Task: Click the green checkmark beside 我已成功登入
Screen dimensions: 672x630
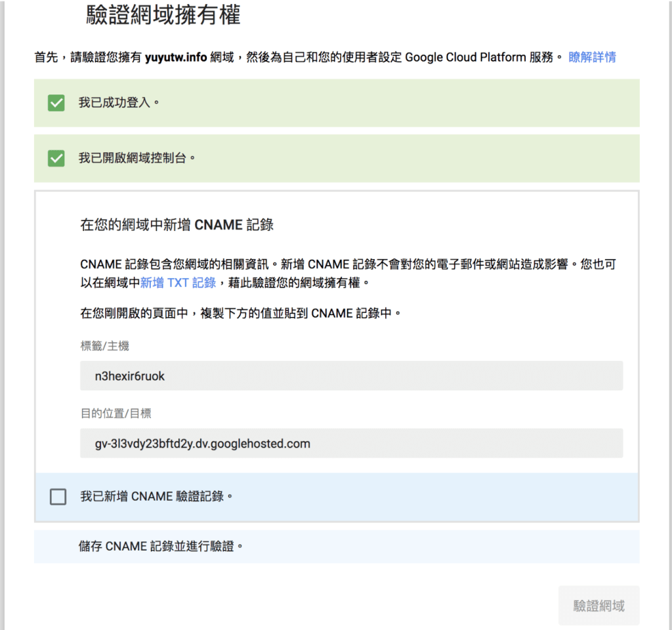Action: (56, 103)
